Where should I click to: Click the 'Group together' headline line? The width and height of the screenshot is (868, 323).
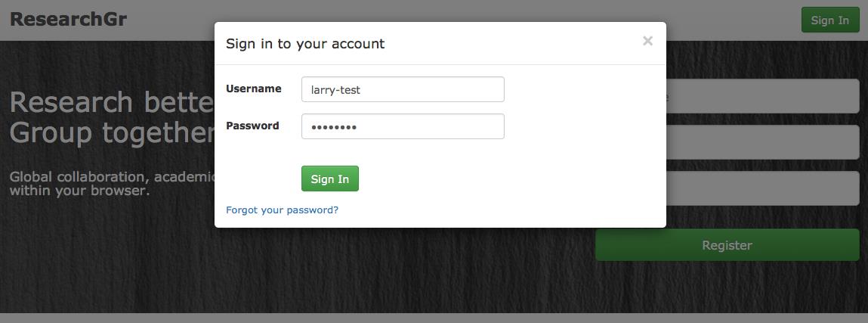coord(112,133)
